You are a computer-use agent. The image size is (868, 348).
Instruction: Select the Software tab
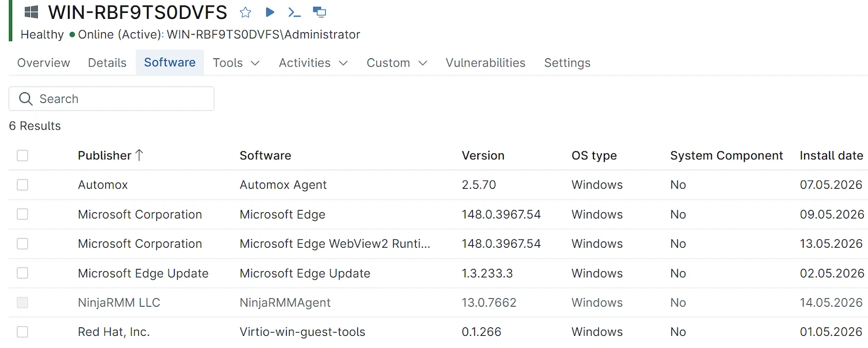coord(170,62)
